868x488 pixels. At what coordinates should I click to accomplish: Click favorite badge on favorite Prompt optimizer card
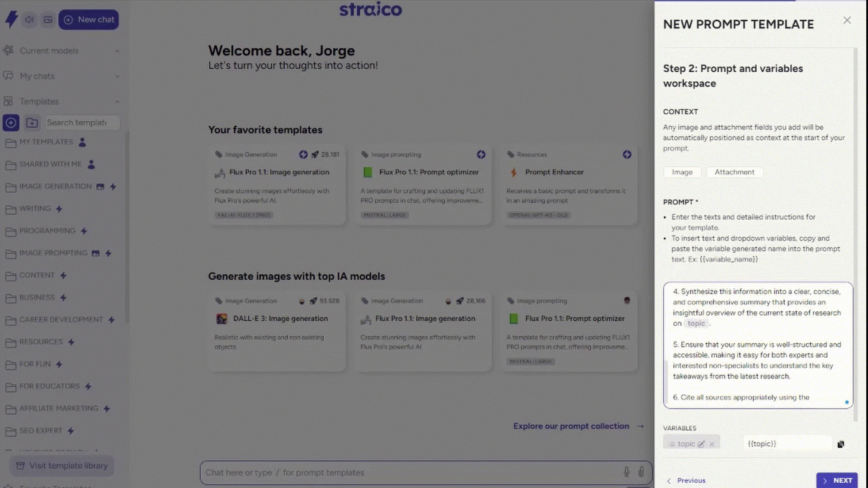pos(481,155)
